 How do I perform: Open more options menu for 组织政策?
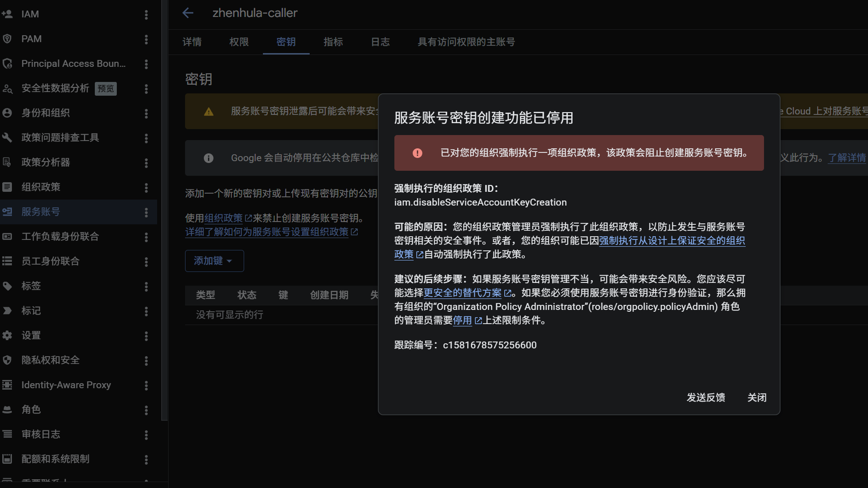tap(146, 188)
